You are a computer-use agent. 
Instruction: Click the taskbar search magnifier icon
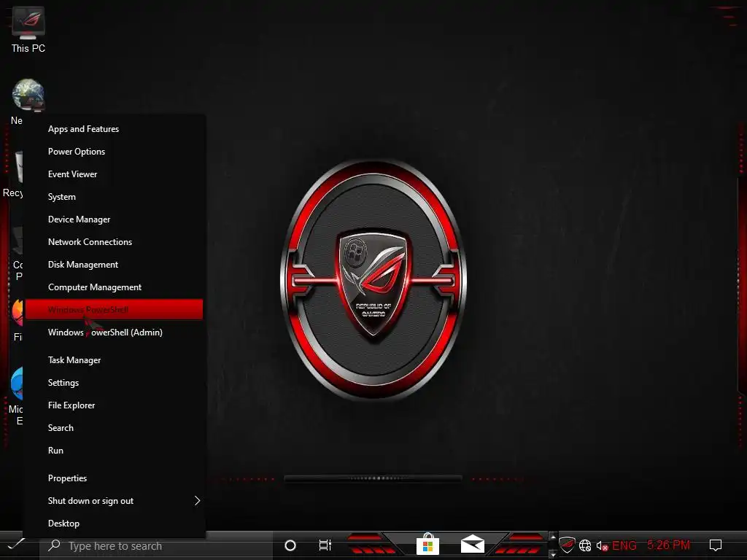coord(54,545)
